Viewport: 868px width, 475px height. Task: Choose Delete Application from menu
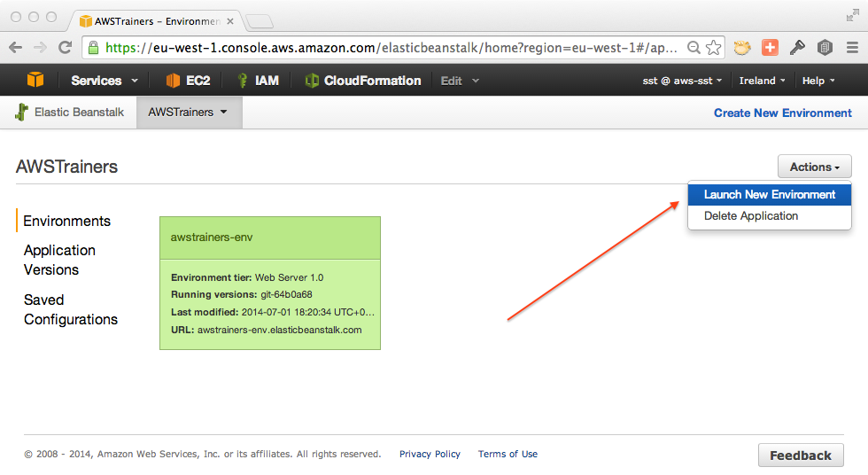[x=770, y=216]
